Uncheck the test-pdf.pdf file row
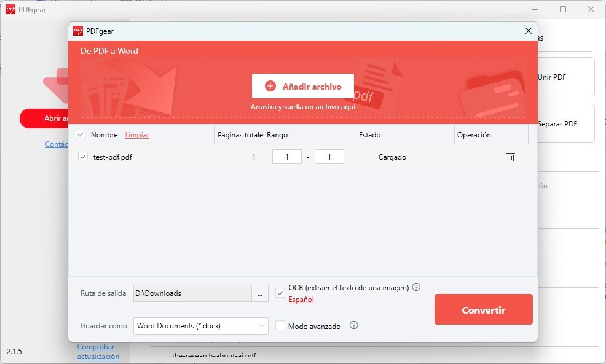606x364 pixels. click(x=83, y=157)
